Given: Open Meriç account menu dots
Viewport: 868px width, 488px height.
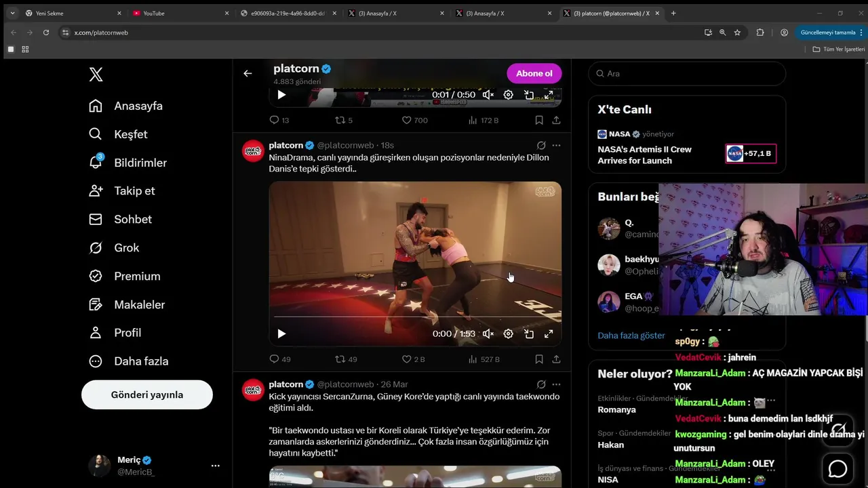Looking at the screenshot, I should pos(215,466).
